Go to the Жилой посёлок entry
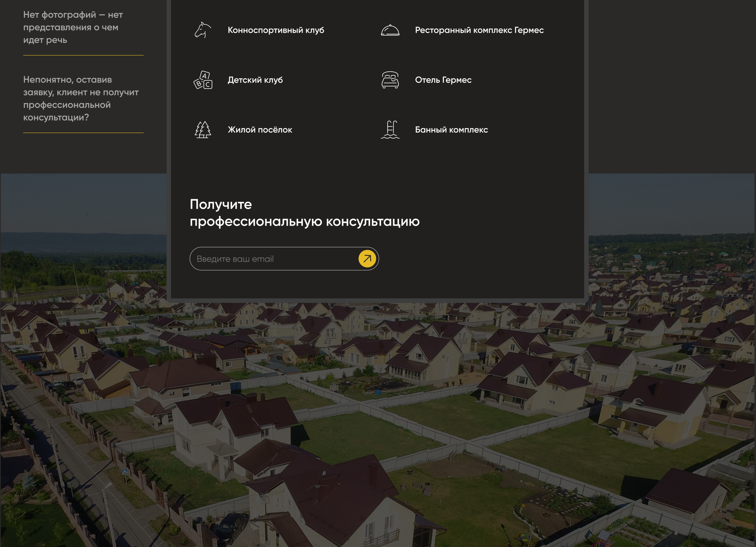This screenshot has height=547, width=756. click(260, 130)
